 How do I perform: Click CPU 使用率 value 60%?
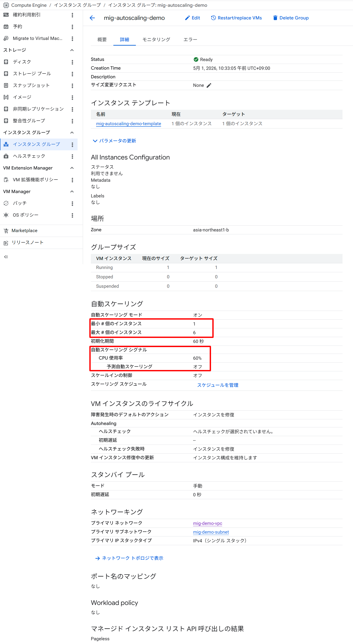[x=197, y=358]
